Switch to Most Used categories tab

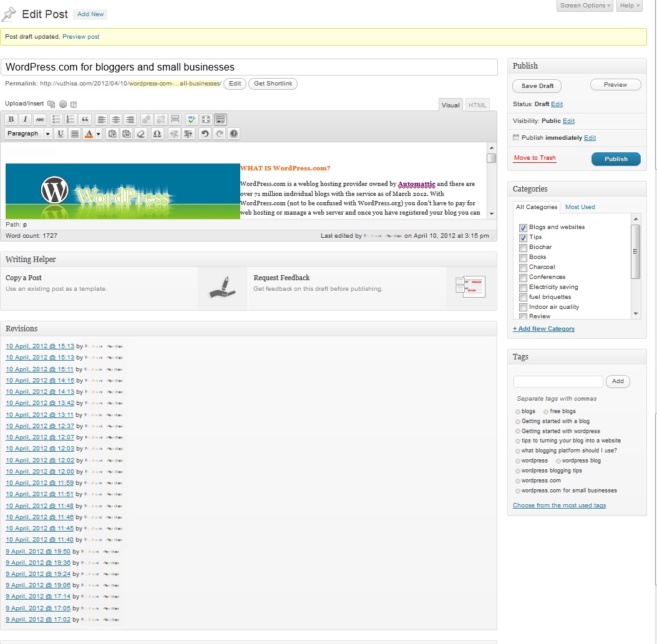[580, 207]
